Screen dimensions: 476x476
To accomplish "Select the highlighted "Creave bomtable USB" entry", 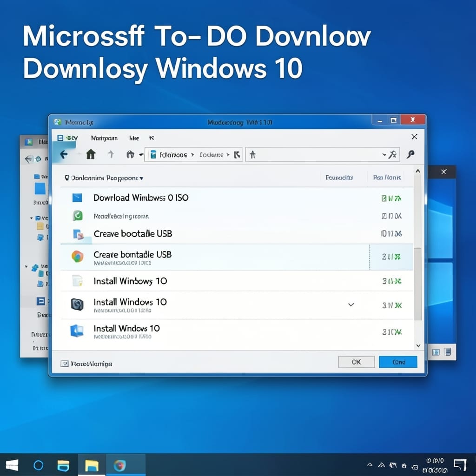I will point(237,257).
